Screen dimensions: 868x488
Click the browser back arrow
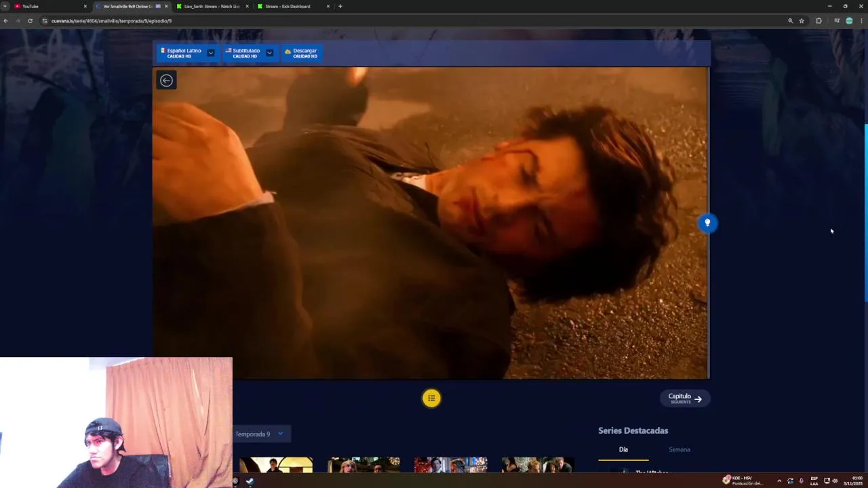tap(5, 21)
